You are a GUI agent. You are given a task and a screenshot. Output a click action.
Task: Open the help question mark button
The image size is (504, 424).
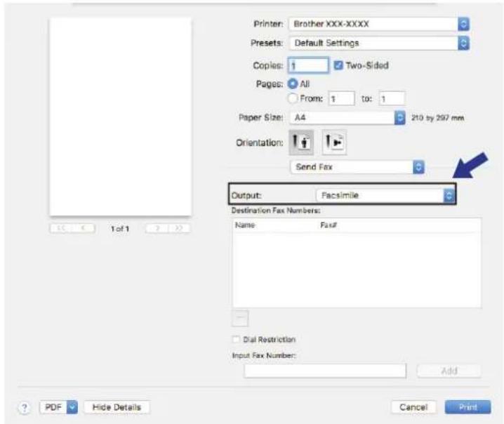click(24, 408)
